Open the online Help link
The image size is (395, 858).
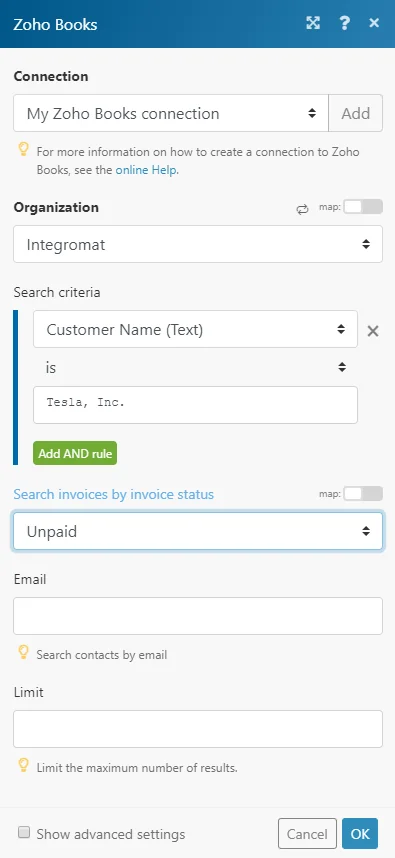[146, 170]
